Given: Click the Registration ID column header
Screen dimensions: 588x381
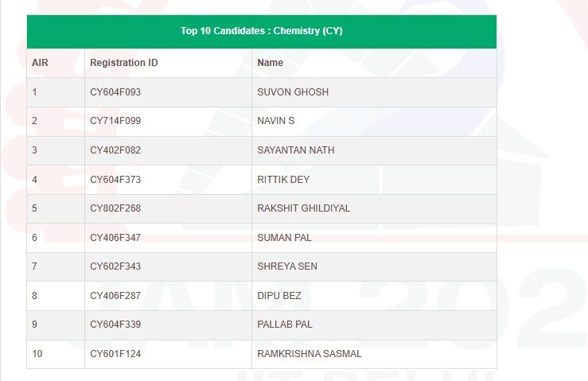Looking at the screenshot, I should click(123, 63).
